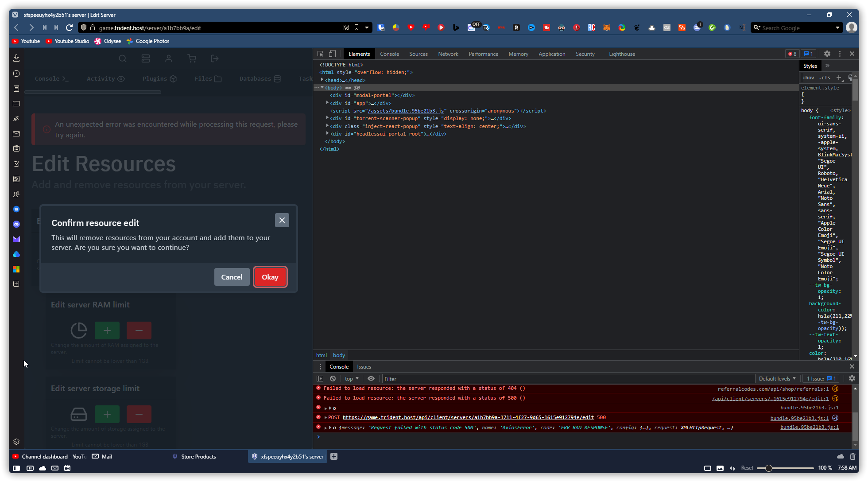
Task: Toggle the device emulation toolbar
Action: click(332, 54)
